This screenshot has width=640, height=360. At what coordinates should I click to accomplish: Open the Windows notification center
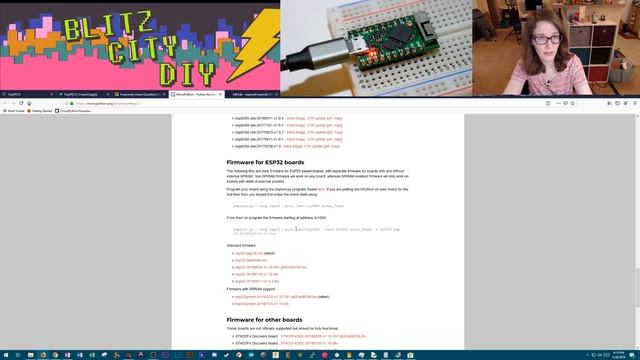pyautogui.click(x=632, y=355)
